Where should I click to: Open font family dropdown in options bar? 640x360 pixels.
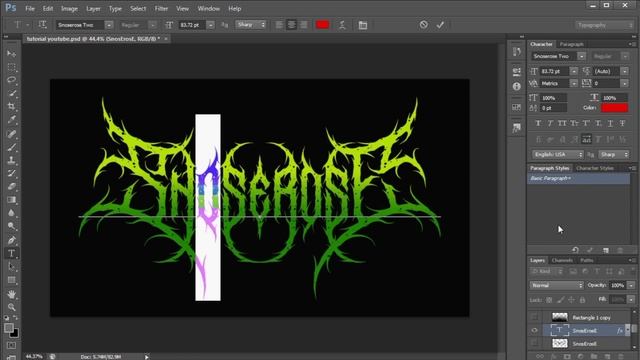[x=109, y=25]
